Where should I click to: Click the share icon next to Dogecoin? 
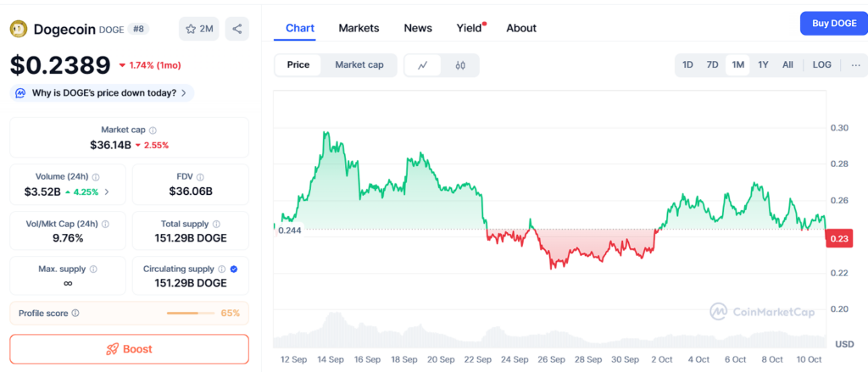pyautogui.click(x=236, y=29)
